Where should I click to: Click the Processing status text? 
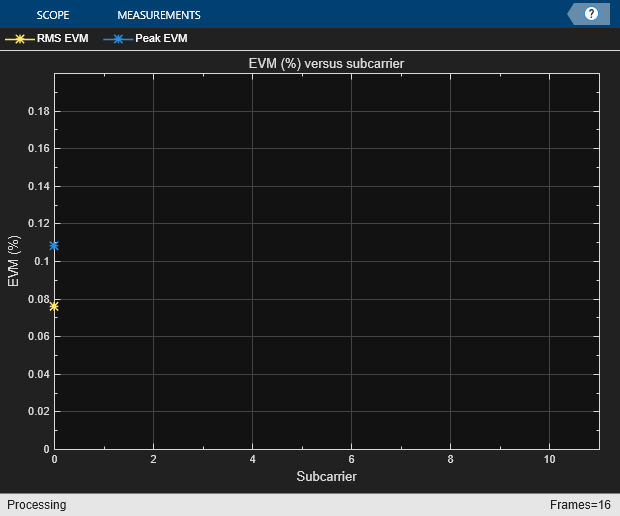[x=36, y=505]
